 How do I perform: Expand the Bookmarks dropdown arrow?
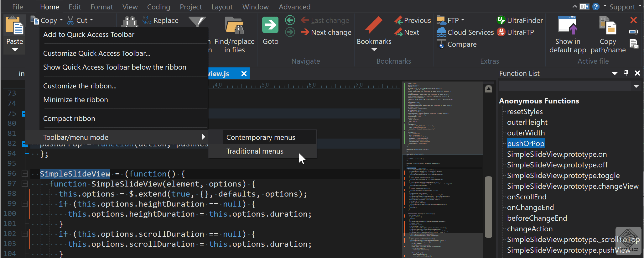point(374,50)
